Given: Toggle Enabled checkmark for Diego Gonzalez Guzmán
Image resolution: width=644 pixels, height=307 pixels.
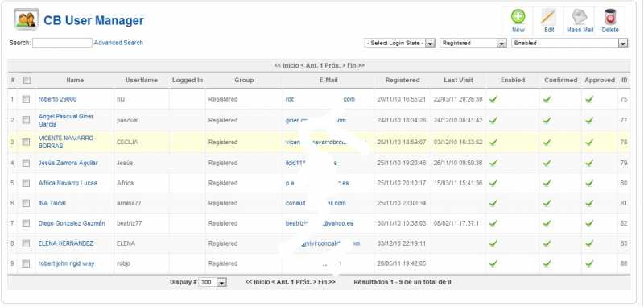Looking at the screenshot, I should click(x=493, y=223).
